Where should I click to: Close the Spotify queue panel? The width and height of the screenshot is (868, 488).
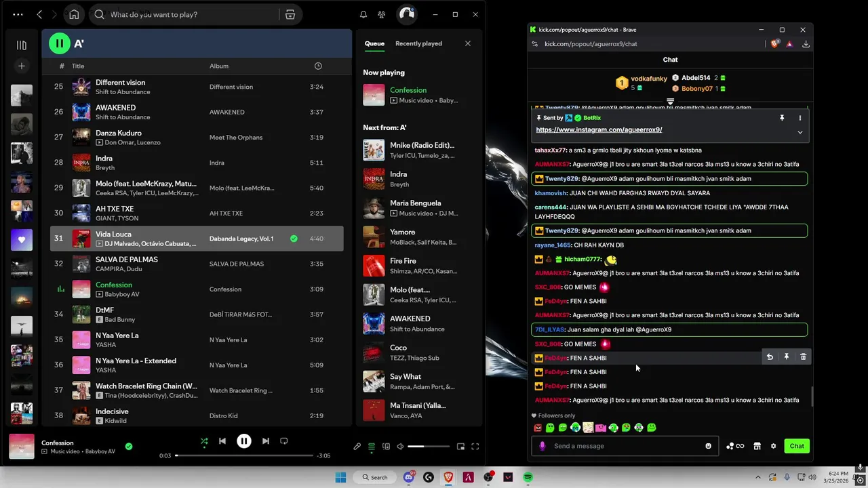pyautogui.click(x=467, y=43)
